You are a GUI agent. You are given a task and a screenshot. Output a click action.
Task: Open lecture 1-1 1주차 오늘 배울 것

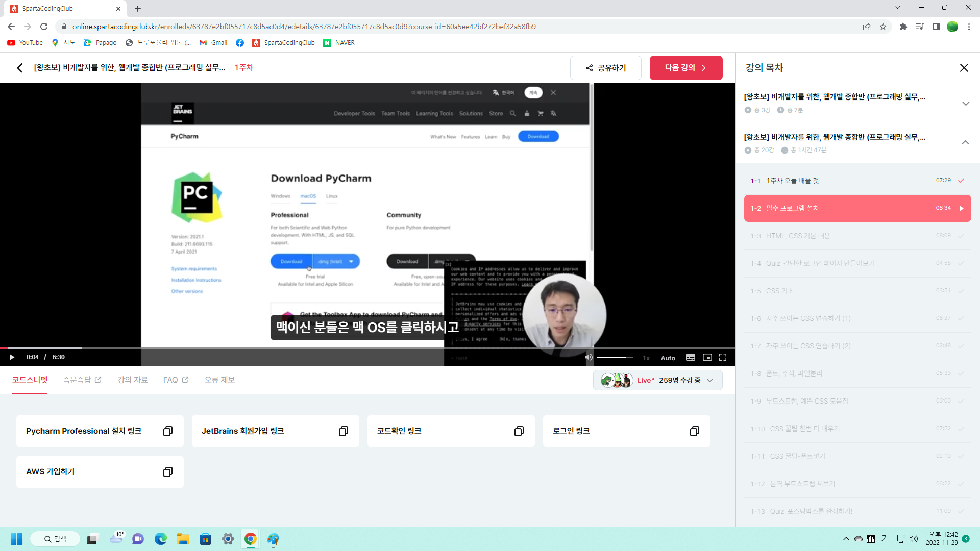click(857, 181)
